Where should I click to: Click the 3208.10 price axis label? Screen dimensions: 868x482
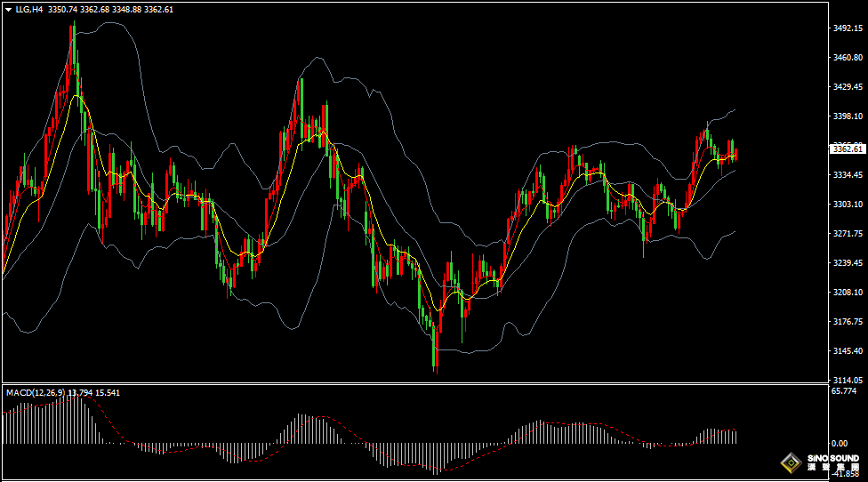click(x=847, y=292)
